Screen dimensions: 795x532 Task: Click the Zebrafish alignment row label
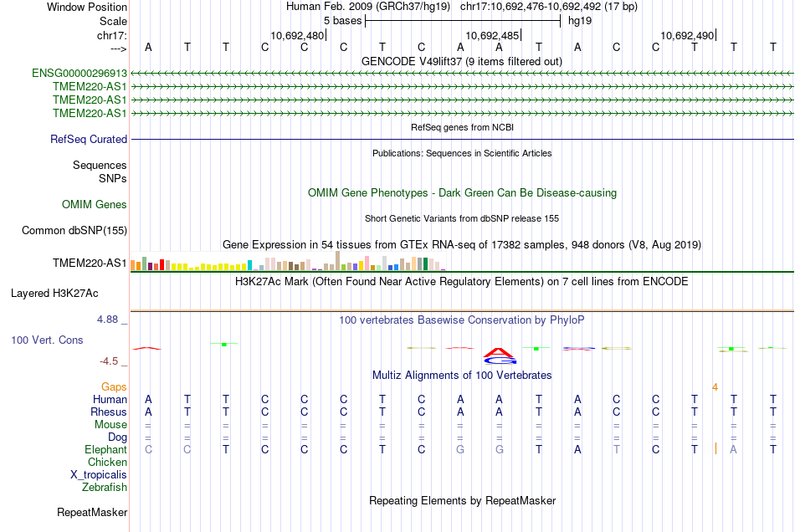[104, 488]
